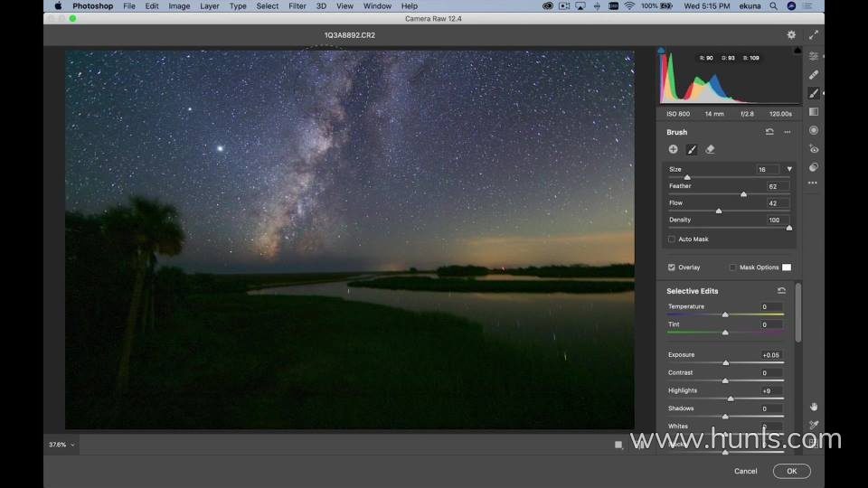Open the Edit menu
Image resolution: width=868 pixels, height=488 pixels.
pyautogui.click(x=152, y=6)
